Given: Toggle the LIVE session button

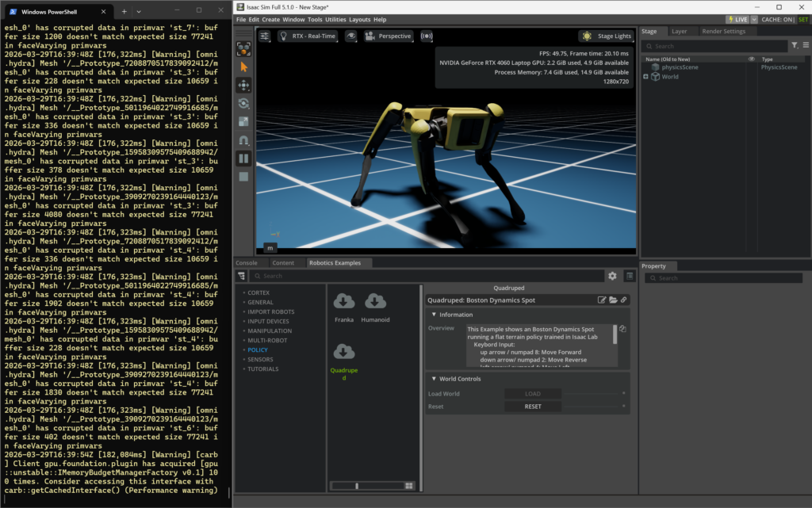Looking at the screenshot, I should 737,19.
